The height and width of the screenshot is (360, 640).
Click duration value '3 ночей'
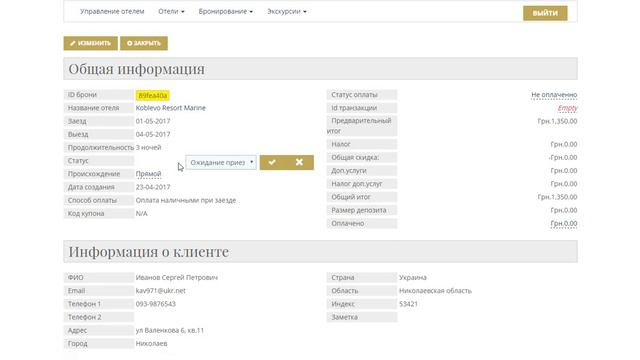tap(149, 147)
